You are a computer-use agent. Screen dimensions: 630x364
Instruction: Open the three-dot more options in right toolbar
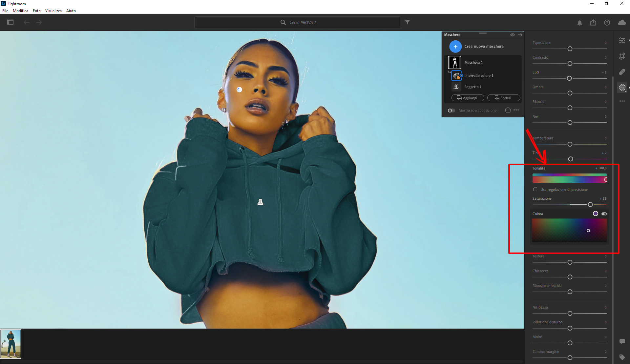click(622, 101)
